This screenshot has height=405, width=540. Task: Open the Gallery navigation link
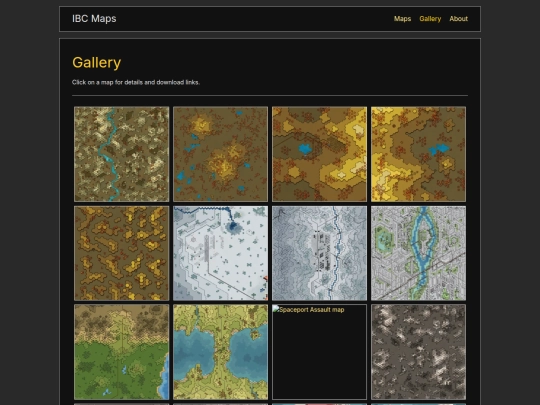(x=430, y=19)
